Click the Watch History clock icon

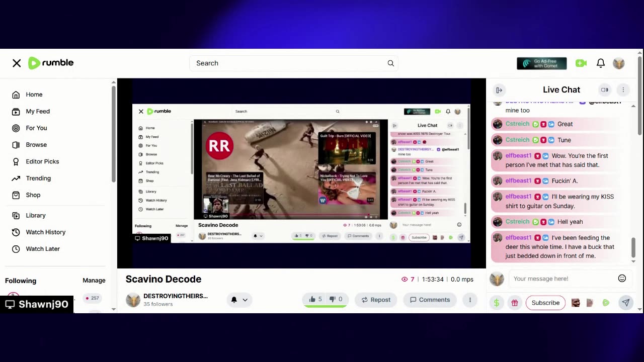click(16, 232)
